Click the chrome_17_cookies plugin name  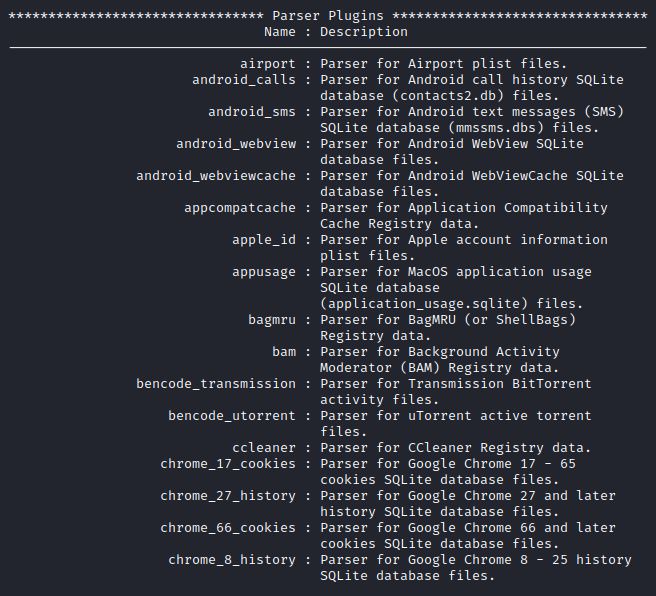tap(228, 464)
